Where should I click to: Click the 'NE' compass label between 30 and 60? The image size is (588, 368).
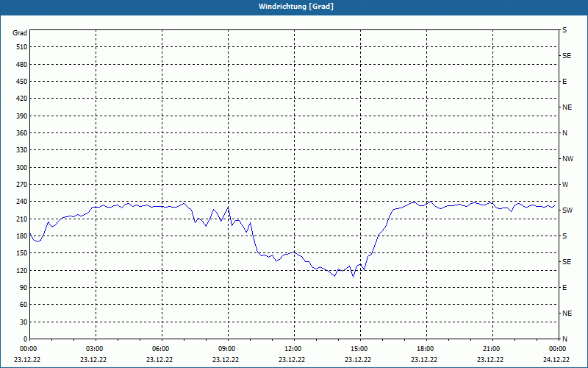(x=567, y=314)
